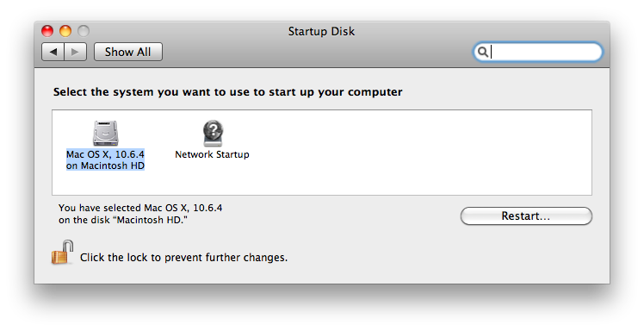644x331 pixels.
Task: Click the gray zoom window button
Action: (x=84, y=31)
